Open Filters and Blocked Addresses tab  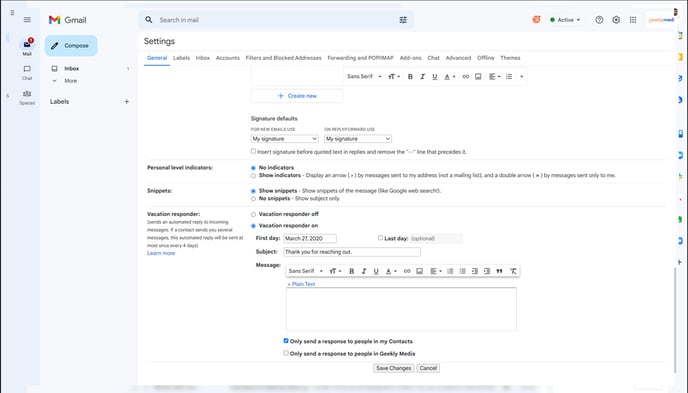pyautogui.click(x=283, y=58)
